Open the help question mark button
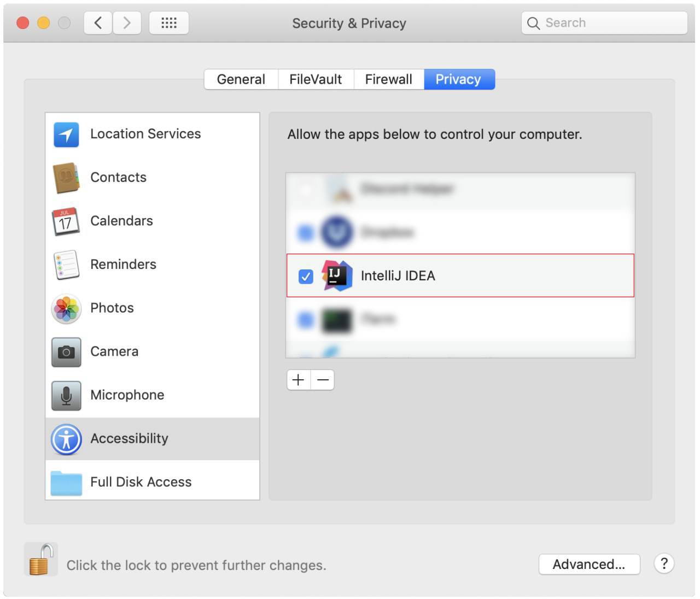Screen dimensions: 700x599 pos(664,563)
